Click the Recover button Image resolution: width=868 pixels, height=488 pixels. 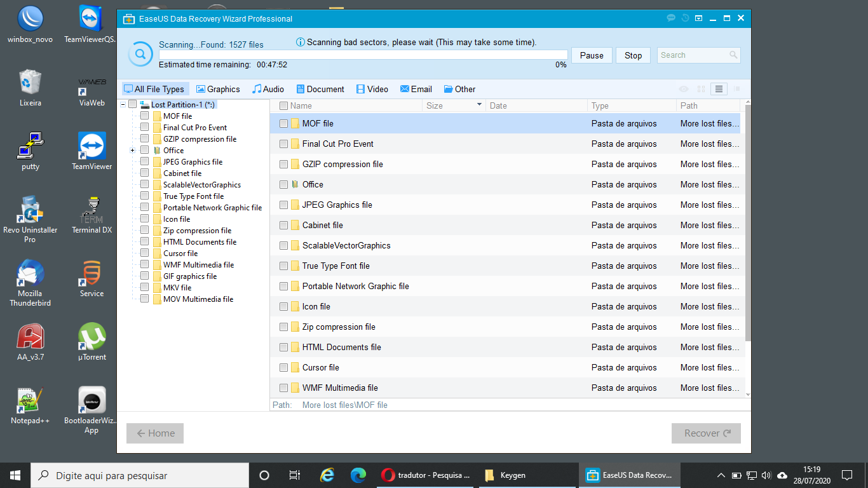coord(706,433)
